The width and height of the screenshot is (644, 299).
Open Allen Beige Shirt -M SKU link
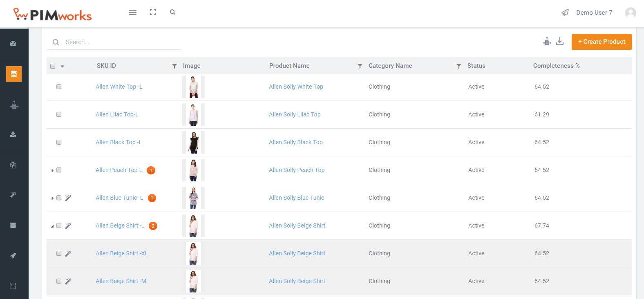click(121, 281)
